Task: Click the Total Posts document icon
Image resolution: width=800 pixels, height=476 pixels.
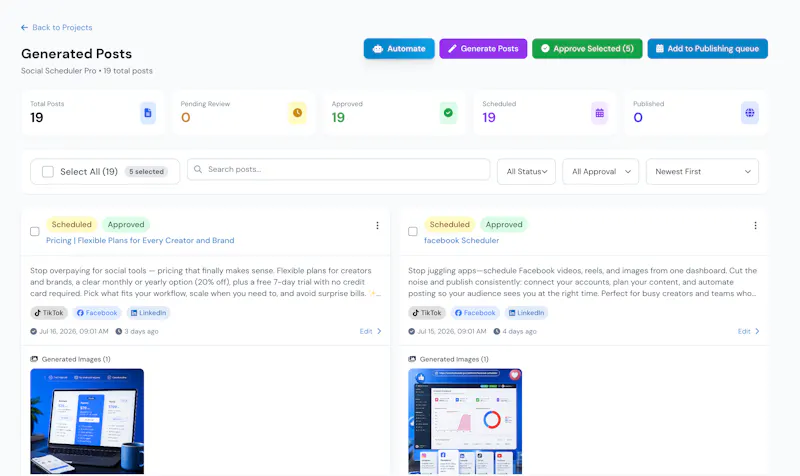Action: click(x=148, y=113)
